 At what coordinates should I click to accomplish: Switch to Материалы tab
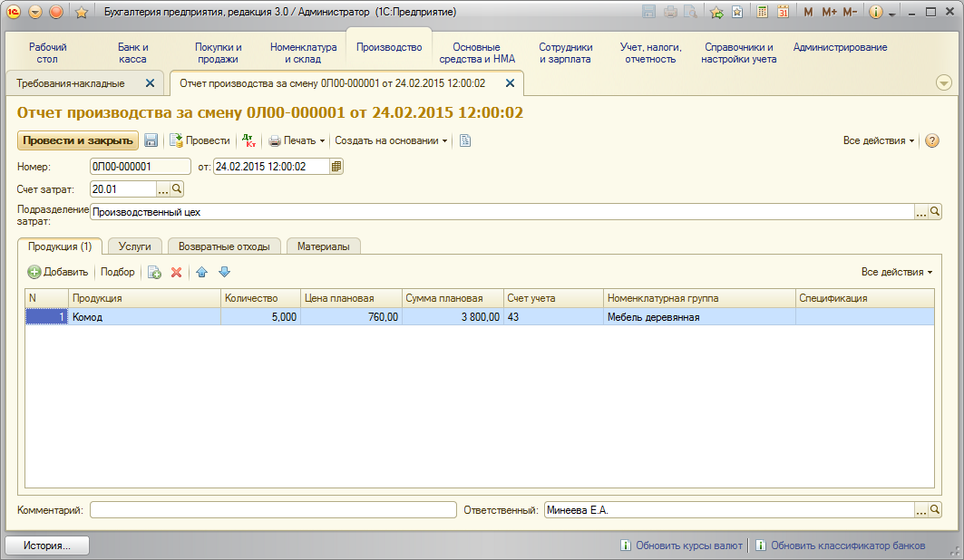tap(324, 246)
